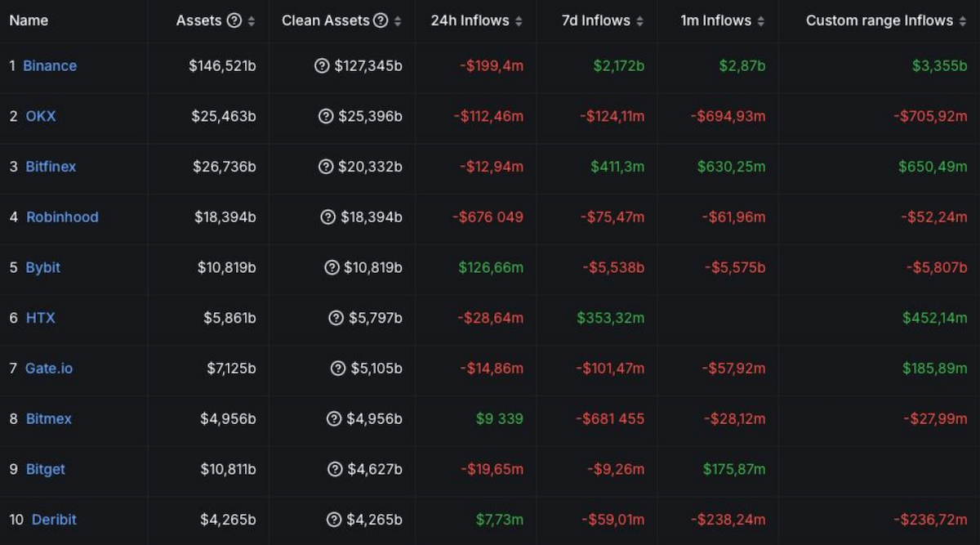Click the $650,49m custom range value

[x=933, y=167]
